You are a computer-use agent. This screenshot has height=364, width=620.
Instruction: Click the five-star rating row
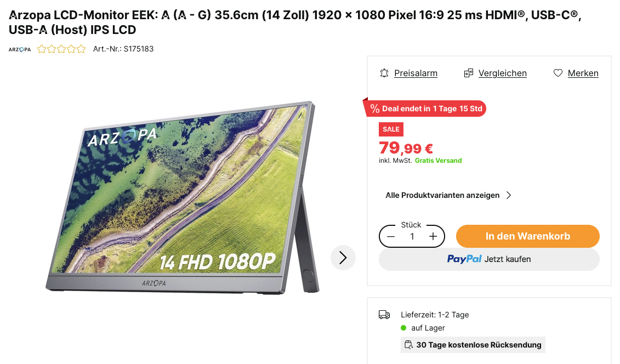[61, 49]
